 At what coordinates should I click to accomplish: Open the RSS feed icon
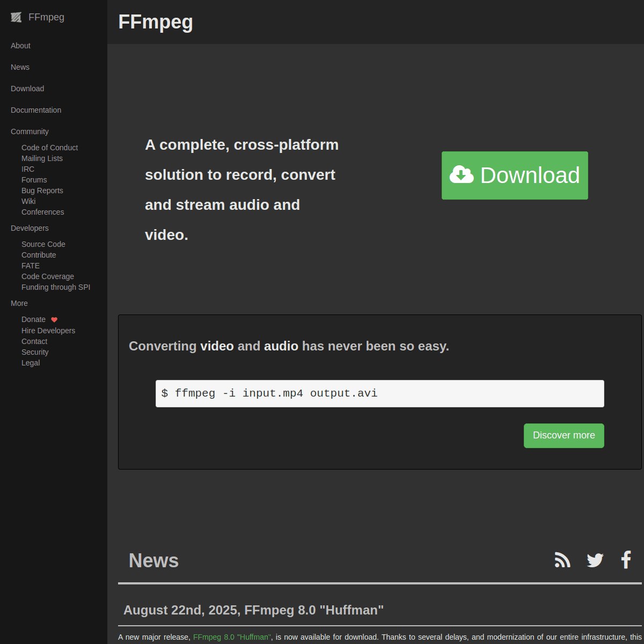coord(562,560)
